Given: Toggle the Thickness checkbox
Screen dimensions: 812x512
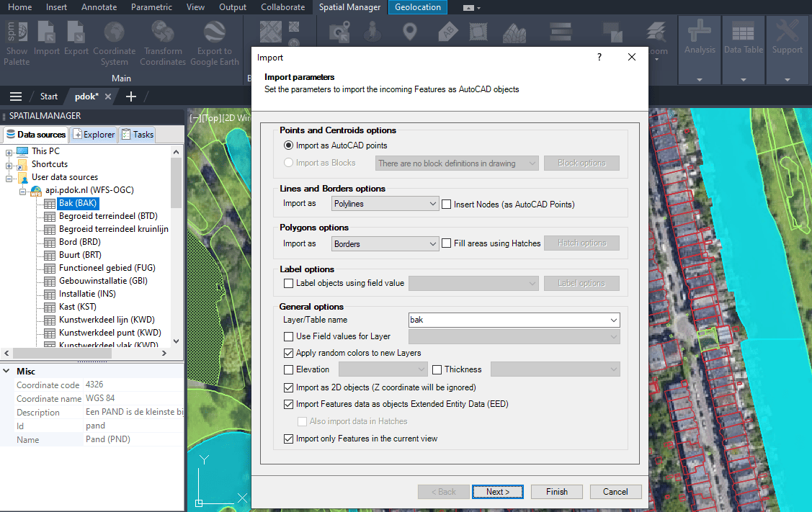Looking at the screenshot, I should (437, 369).
